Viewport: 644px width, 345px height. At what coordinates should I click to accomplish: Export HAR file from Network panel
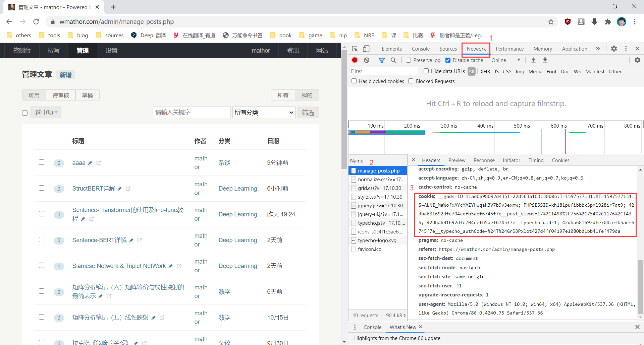point(545,60)
